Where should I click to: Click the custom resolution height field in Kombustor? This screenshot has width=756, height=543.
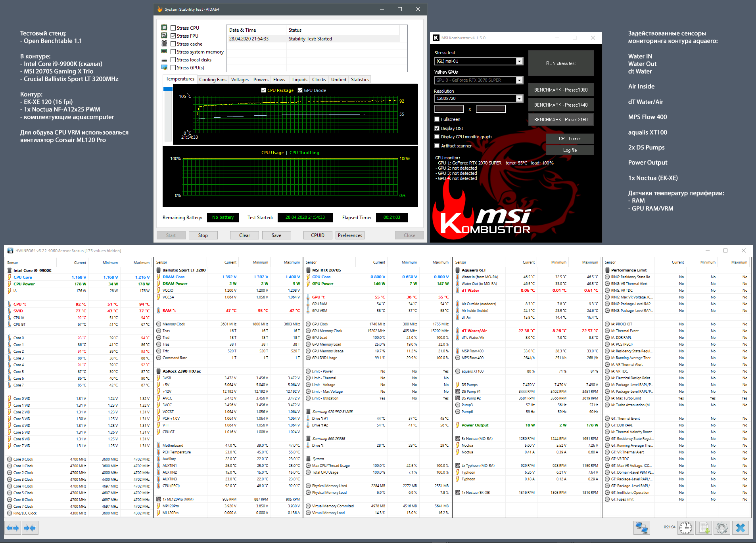point(491,109)
